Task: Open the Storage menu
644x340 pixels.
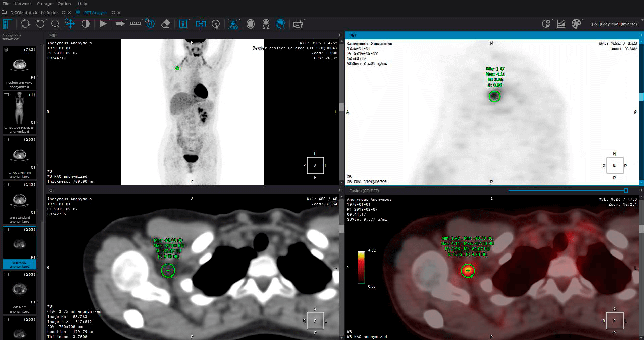Action: [x=44, y=4]
